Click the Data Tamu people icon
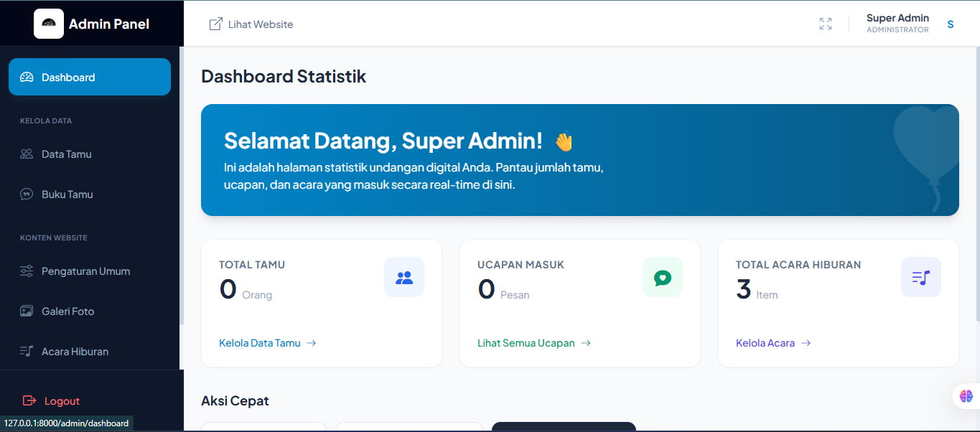The image size is (980, 432). coord(27,154)
